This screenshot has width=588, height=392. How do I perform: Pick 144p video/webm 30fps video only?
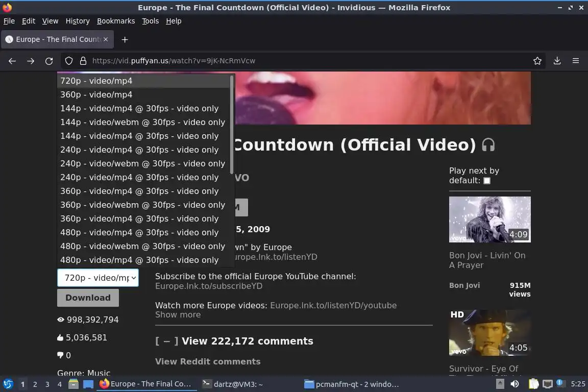pyautogui.click(x=143, y=122)
